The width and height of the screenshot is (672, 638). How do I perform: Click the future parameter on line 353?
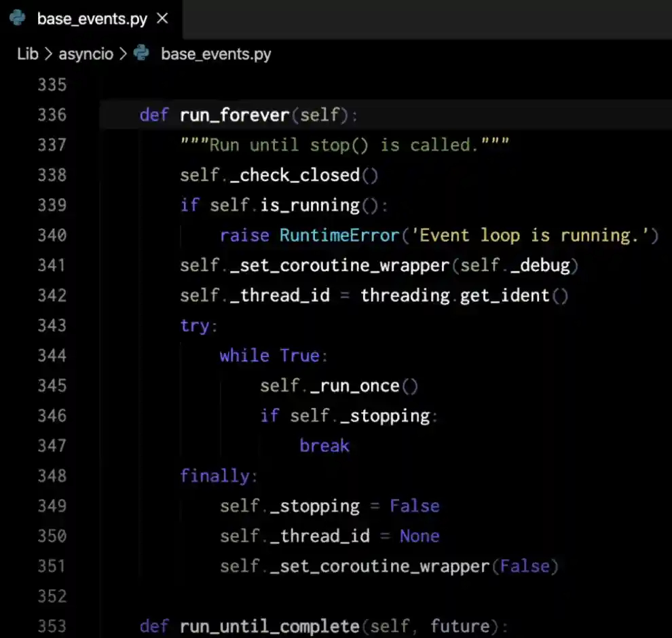point(460,626)
